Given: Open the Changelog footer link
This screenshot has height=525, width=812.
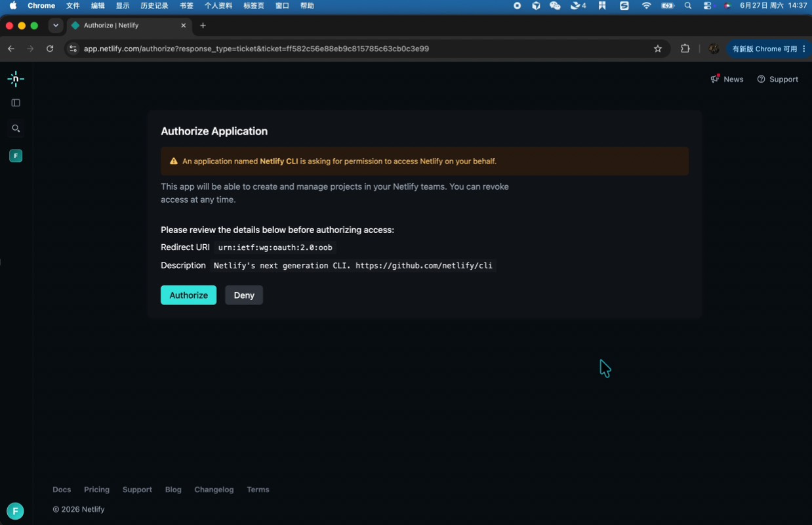Looking at the screenshot, I should [x=214, y=490].
